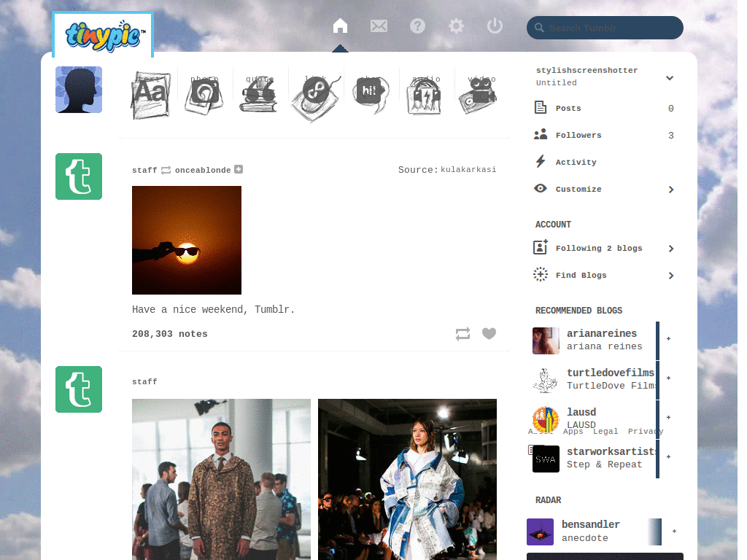The height and width of the screenshot is (560, 747).
Task: Open the onceablonde blog link
Action: pos(203,170)
